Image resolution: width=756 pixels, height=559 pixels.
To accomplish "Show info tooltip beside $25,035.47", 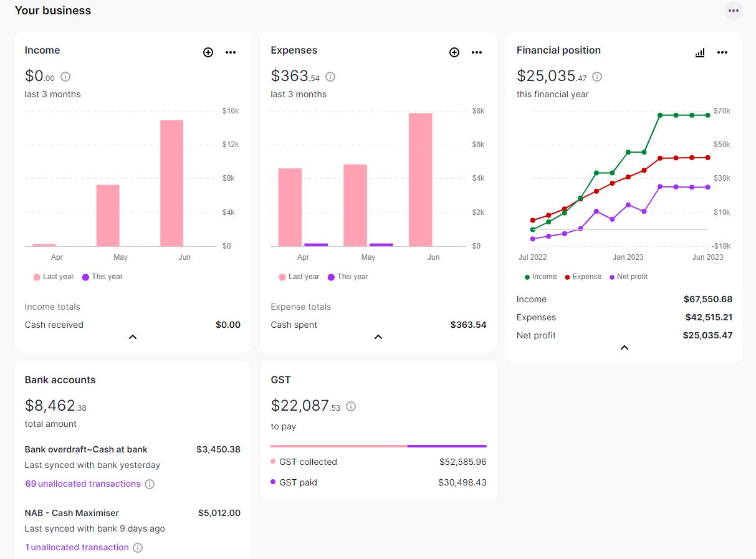I will pos(597,77).
